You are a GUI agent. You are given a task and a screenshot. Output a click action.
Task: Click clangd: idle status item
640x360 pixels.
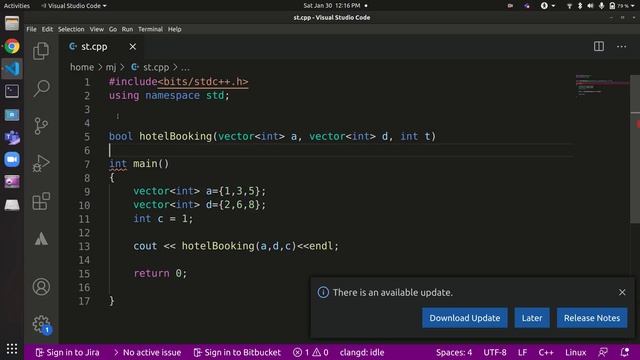click(362, 352)
